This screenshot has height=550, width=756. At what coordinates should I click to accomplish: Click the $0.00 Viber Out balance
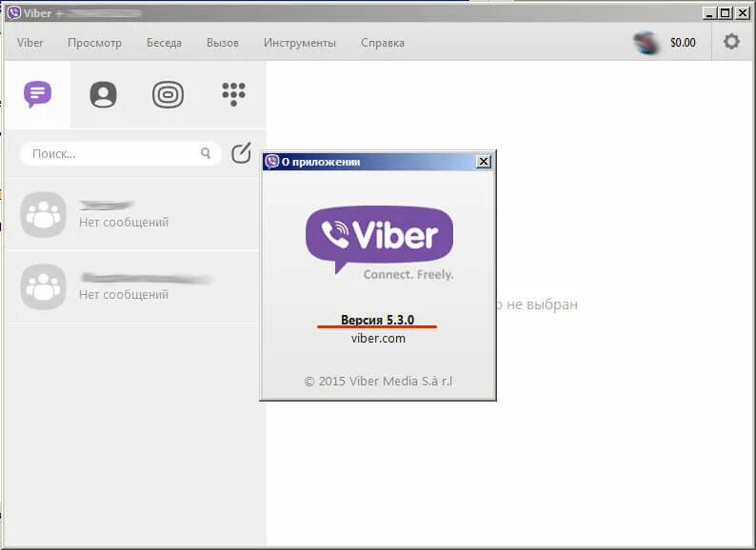[683, 43]
